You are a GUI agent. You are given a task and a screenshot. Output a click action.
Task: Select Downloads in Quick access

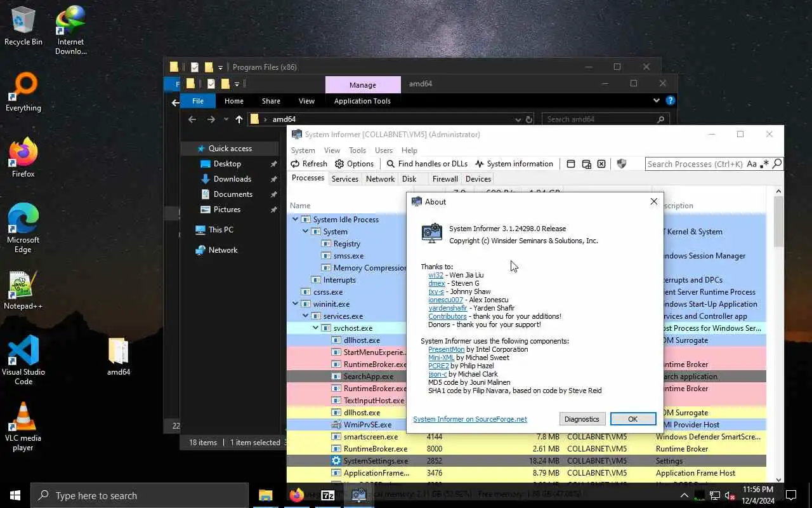point(232,179)
